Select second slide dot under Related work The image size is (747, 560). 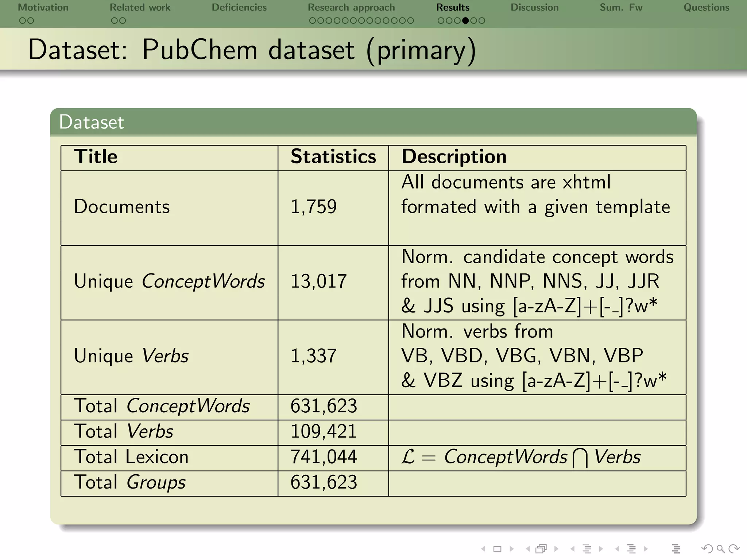tap(123, 21)
